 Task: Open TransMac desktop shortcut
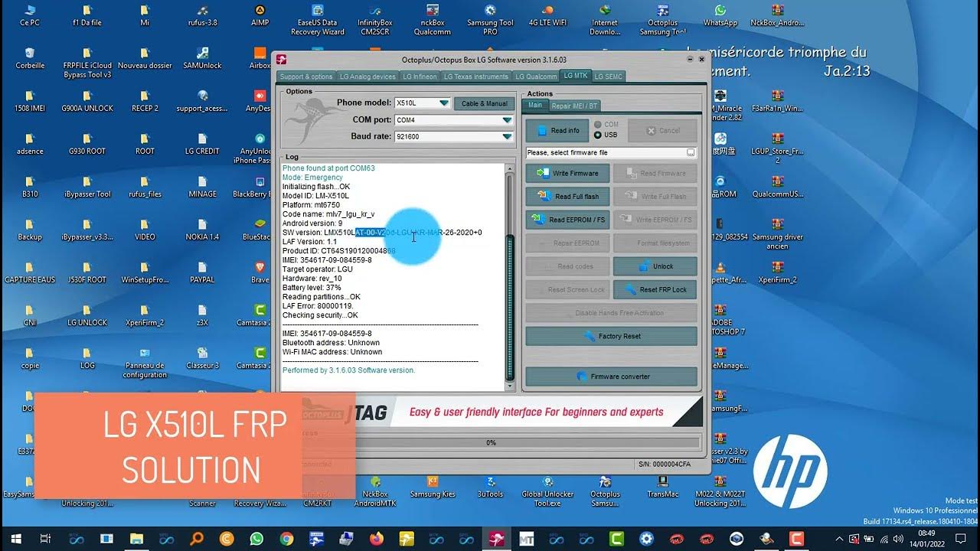(663, 487)
